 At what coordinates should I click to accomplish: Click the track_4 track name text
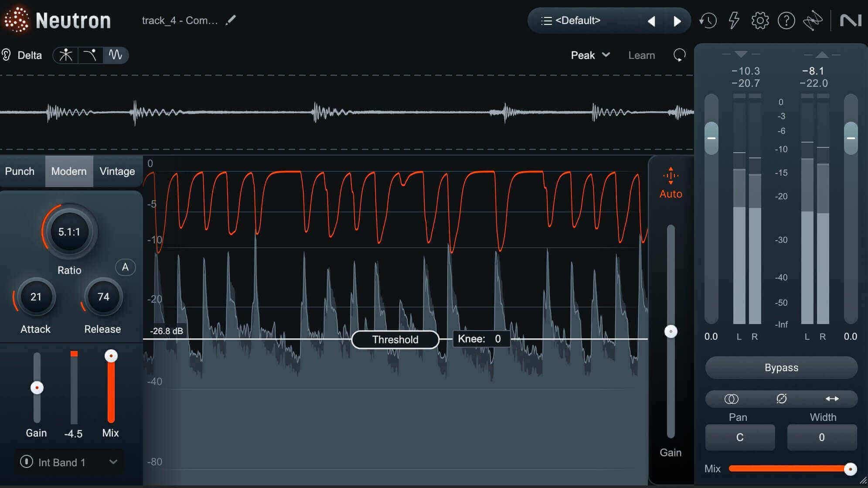(180, 20)
